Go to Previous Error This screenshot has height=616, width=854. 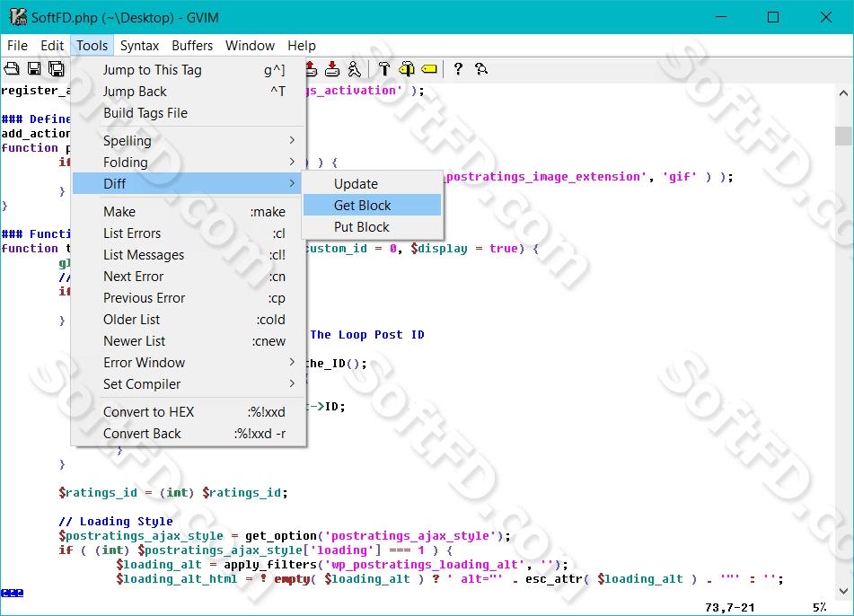click(189, 298)
